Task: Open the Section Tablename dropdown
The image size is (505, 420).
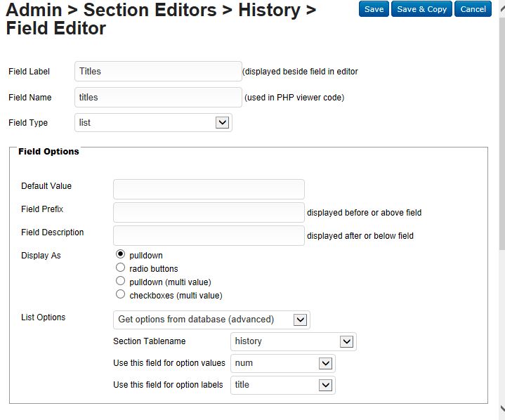Action: tap(293, 341)
